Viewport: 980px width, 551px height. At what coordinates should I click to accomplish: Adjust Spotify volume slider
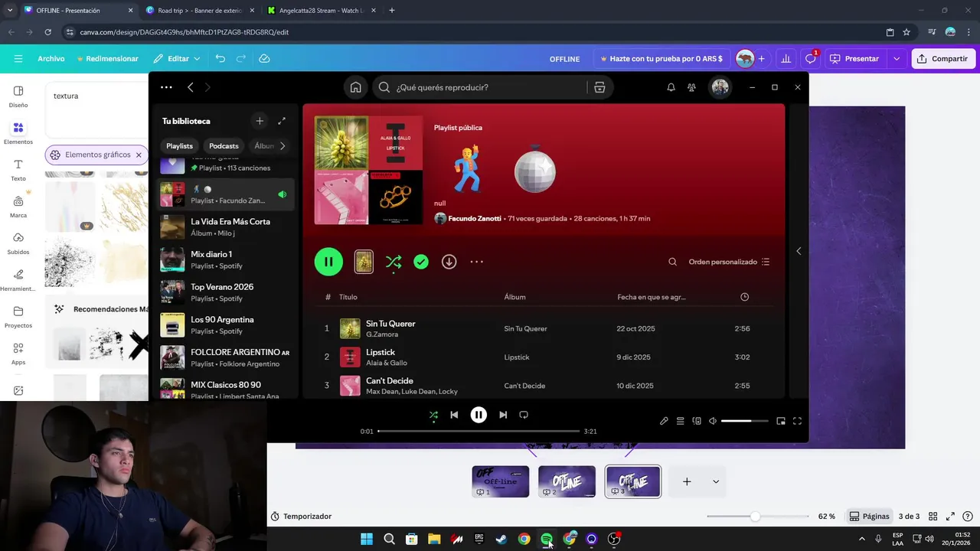[744, 421]
